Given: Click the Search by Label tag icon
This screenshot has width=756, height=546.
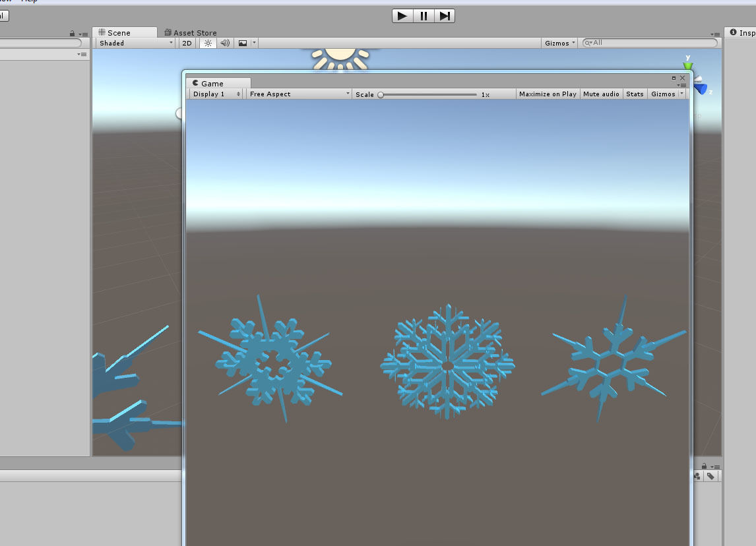Looking at the screenshot, I should tap(710, 476).
